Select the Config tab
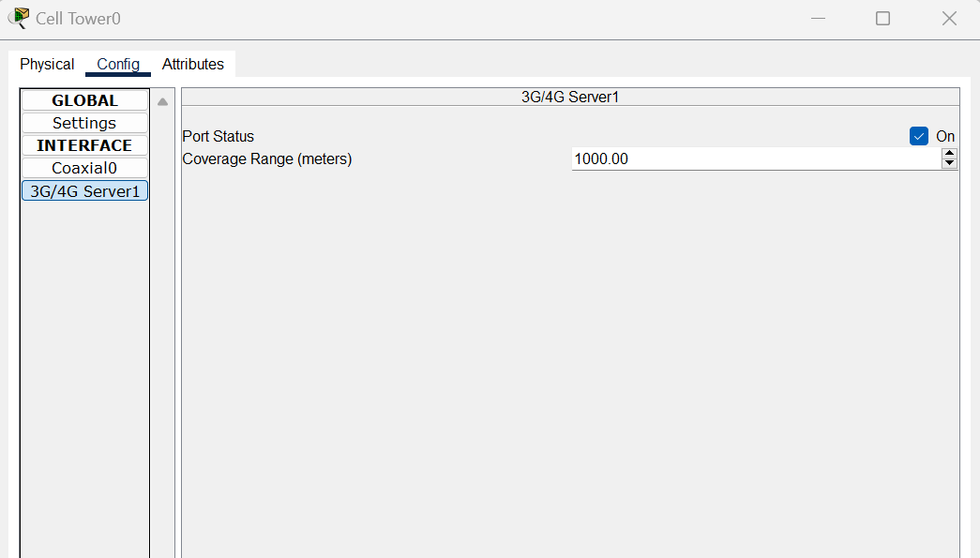Image resolution: width=980 pixels, height=558 pixels. coord(118,65)
